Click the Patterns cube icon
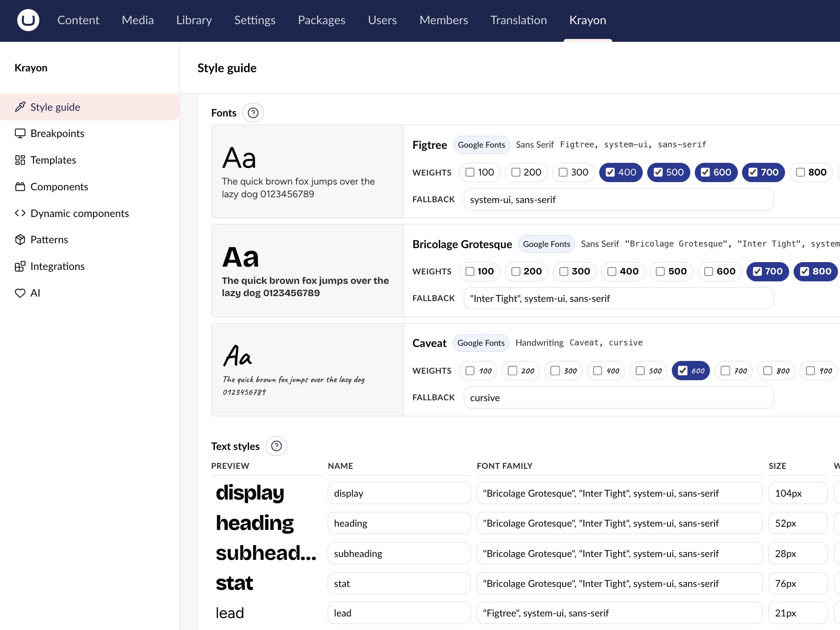Screen dimensions: 840x630 click(20, 240)
